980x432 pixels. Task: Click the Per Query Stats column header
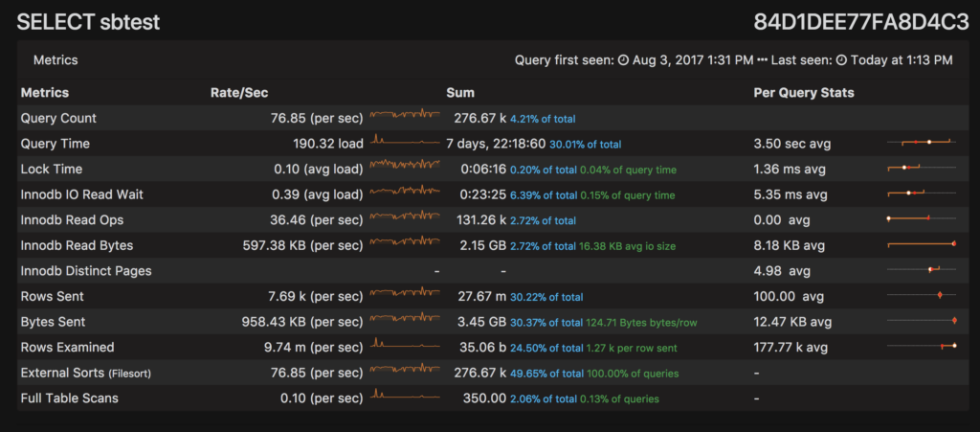tap(804, 93)
